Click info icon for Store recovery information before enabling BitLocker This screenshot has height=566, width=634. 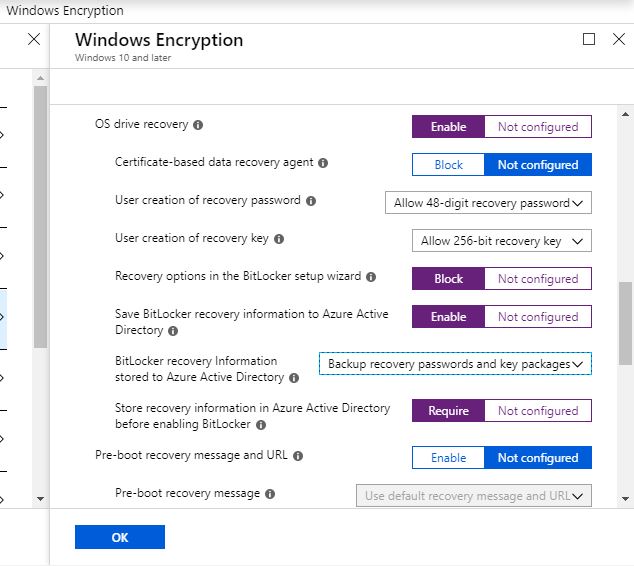(261, 425)
